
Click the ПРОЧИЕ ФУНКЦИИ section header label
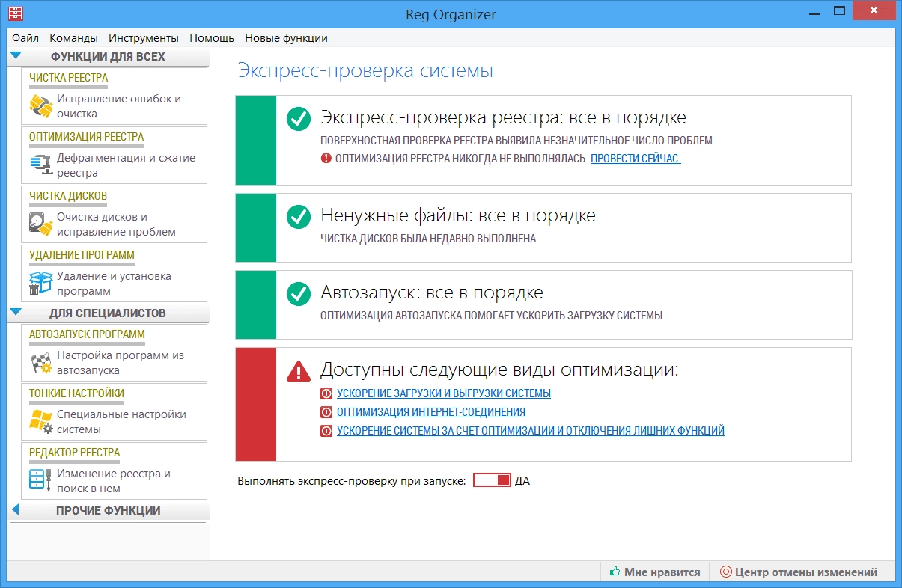pyautogui.click(x=109, y=511)
